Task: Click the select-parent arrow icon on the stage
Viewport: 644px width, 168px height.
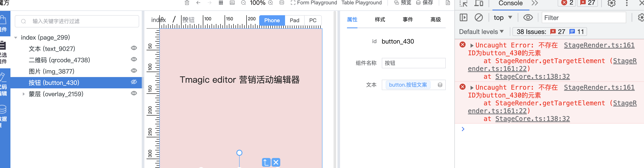Action: [x=266, y=162]
